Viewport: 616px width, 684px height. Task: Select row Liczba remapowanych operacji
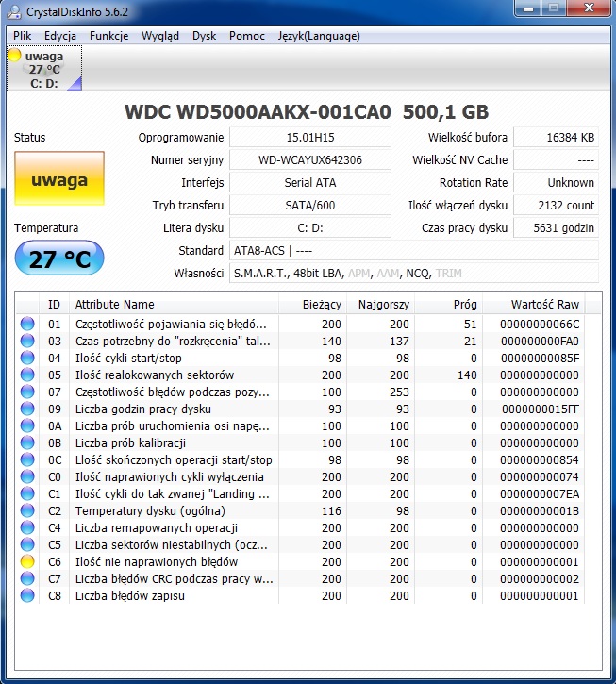point(301,527)
